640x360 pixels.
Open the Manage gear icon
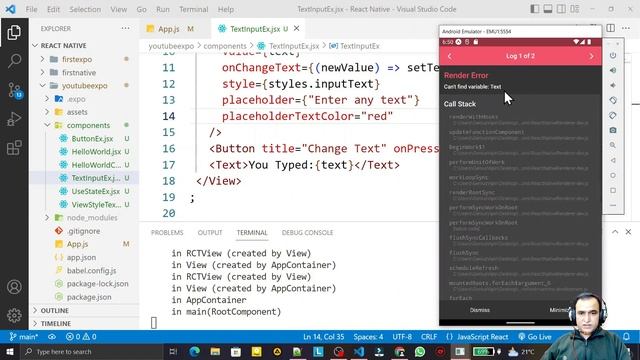click(14, 315)
